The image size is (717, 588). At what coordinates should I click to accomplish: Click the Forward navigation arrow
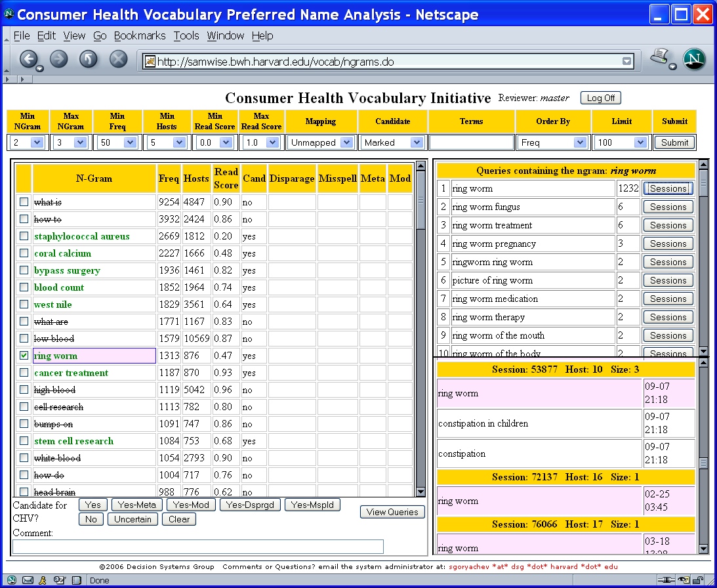[59, 60]
